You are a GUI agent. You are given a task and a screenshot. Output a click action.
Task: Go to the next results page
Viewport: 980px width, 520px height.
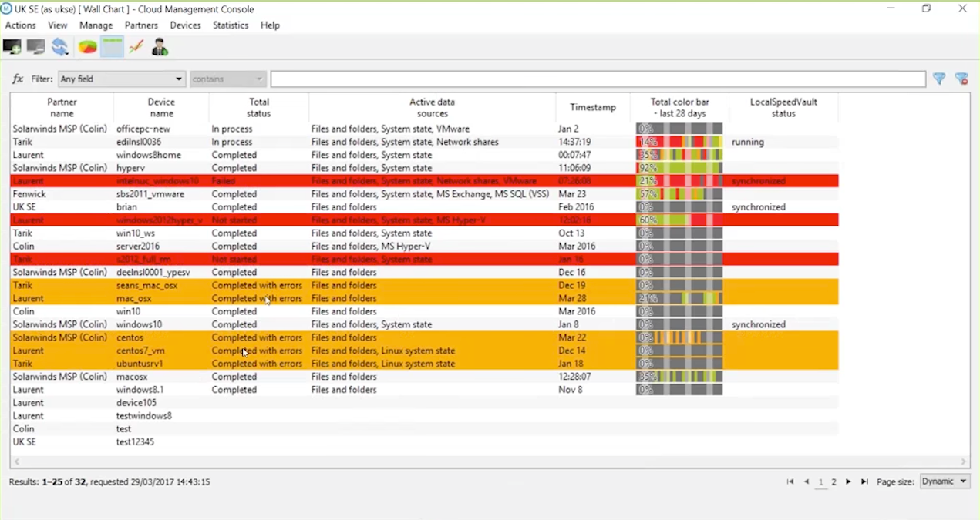(x=849, y=482)
